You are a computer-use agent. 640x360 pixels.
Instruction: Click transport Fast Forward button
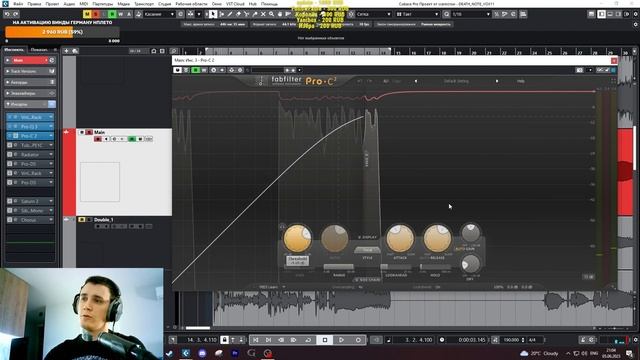tap(293, 340)
